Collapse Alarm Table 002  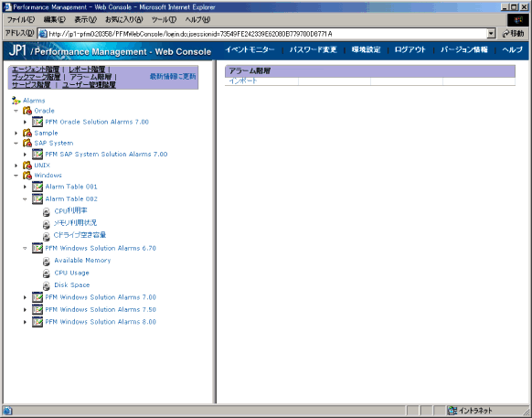pyautogui.click(x=25, y=199)
